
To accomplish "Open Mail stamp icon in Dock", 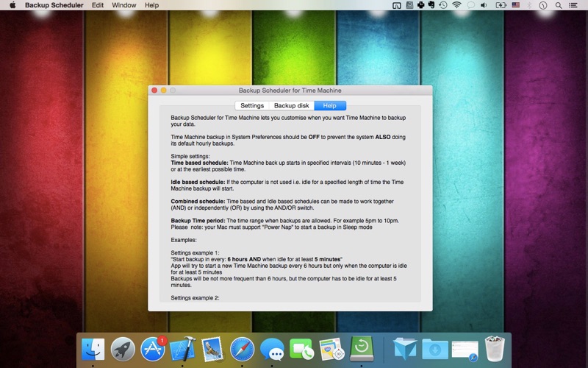I will click(x=212, y=349).
